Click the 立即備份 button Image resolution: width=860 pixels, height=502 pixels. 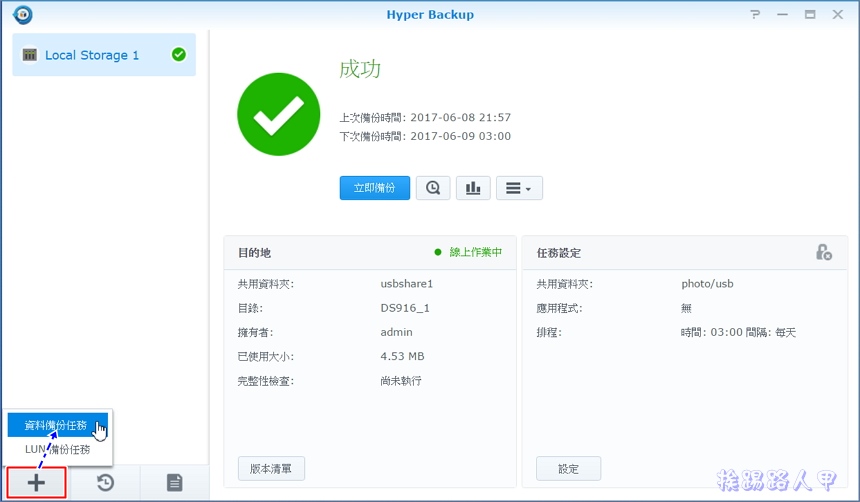coord(375,188)
